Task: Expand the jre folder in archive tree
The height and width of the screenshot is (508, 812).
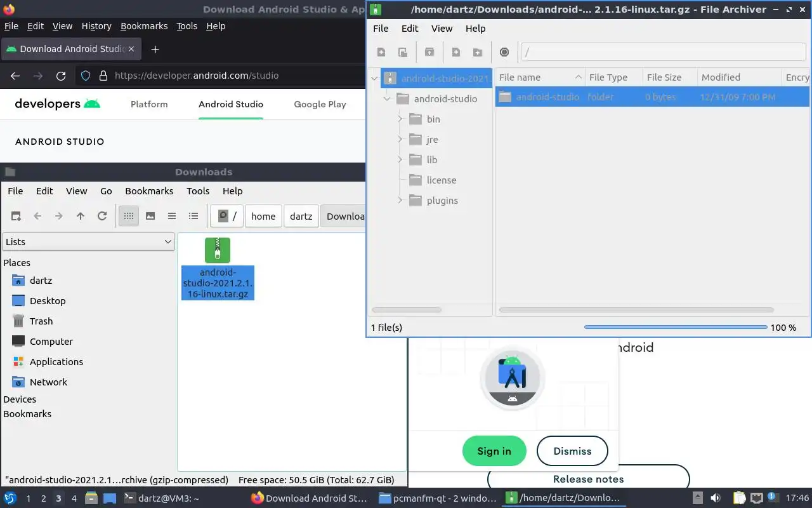Action: [x=400, y=139]
